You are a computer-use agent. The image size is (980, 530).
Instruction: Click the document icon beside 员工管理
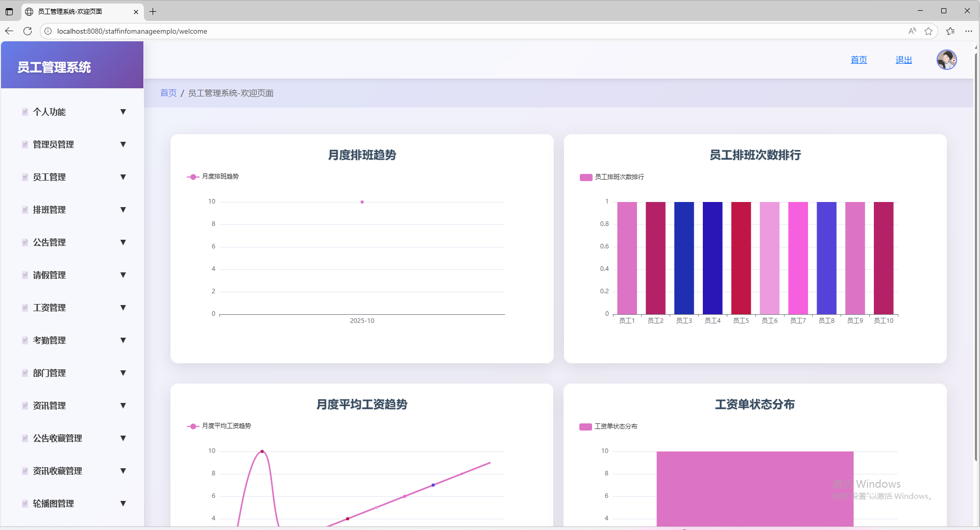[25, 178]
